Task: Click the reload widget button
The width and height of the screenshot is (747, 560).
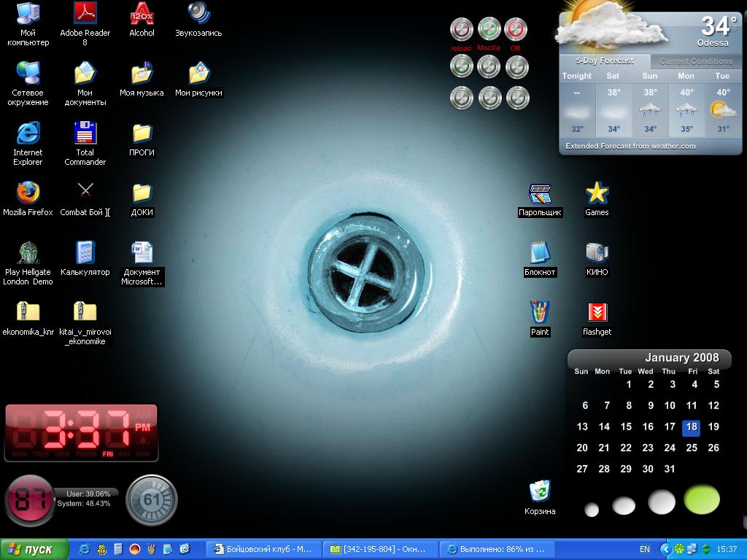Action: (x=461, y=29)
